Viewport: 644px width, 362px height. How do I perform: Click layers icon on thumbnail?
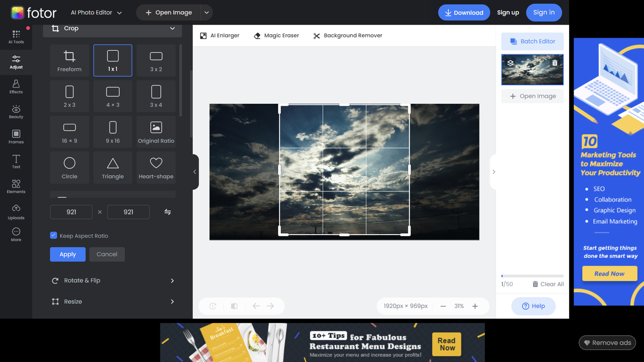pos(510,63)
